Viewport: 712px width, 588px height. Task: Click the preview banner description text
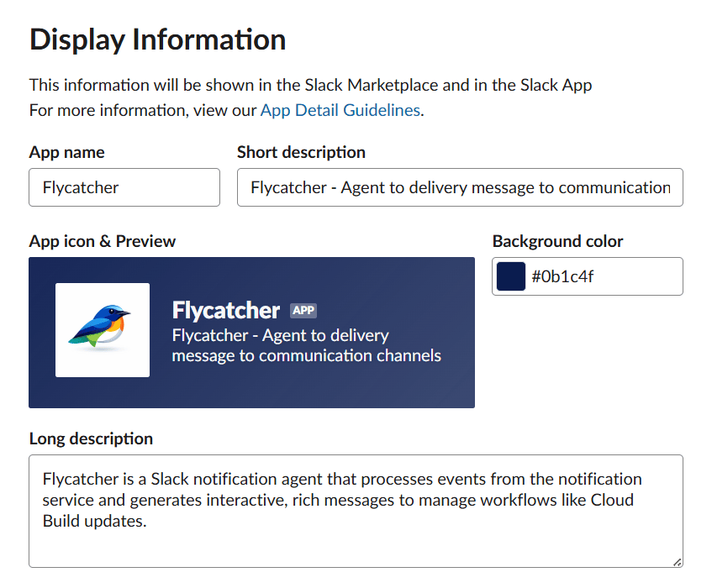(306, 345)
